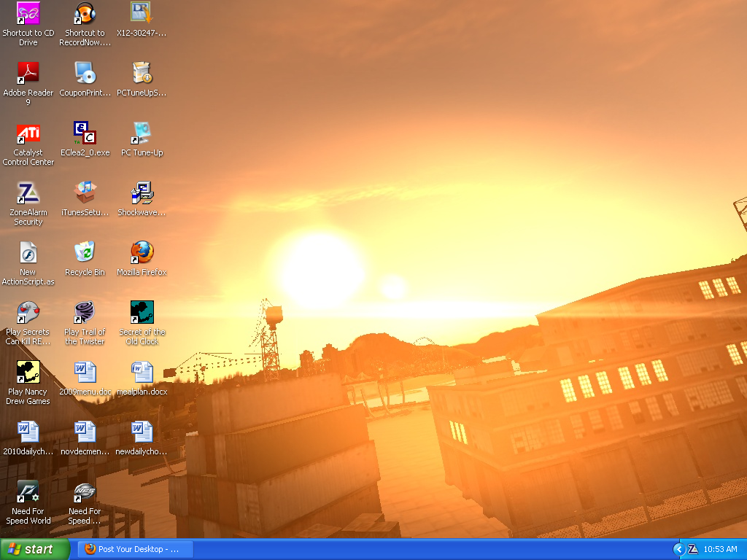Open the Windows Start menu
The height and width of the screenshot is (560, 747).
35,549
